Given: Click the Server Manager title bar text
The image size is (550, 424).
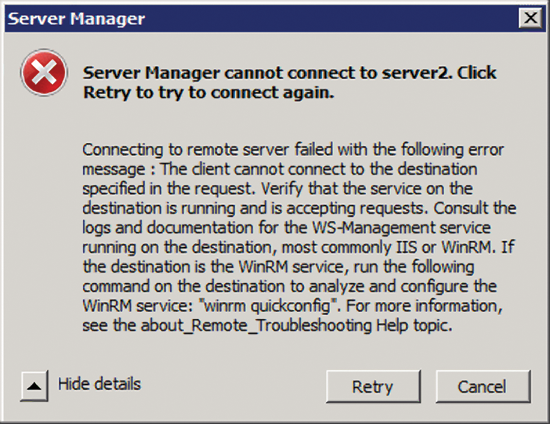Looking at the screenshot, I should pos(76,19).
